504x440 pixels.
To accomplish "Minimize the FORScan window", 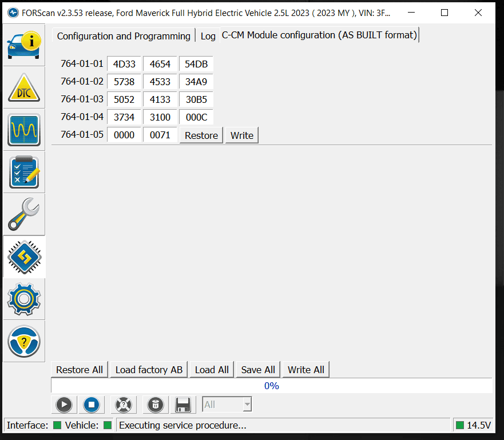I will pos(411,13).
